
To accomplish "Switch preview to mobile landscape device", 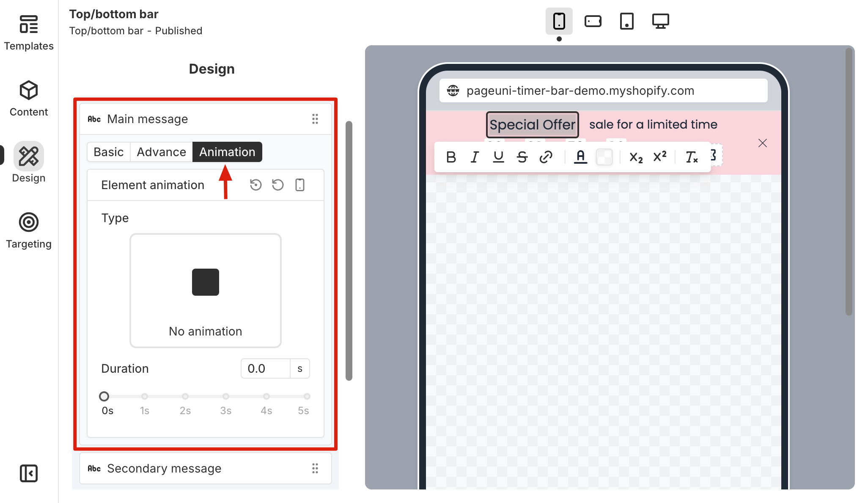I will pyautogui.click(x=593, y=21).
